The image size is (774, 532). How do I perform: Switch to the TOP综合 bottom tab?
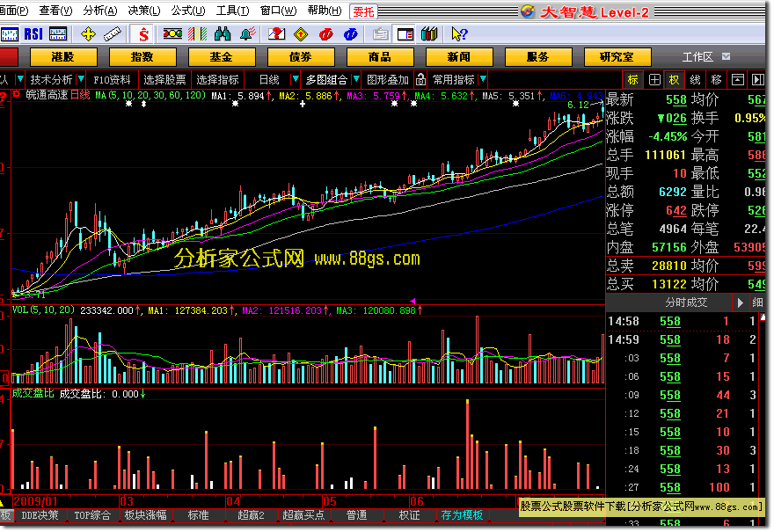92,515
